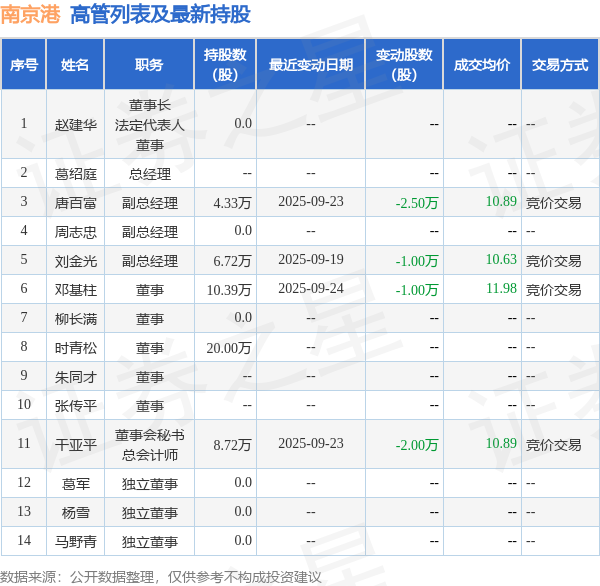The height and width of the screenshot is (586, 600).
Task: Click the date 2025-09-19
Action: [x=311, y=260]
